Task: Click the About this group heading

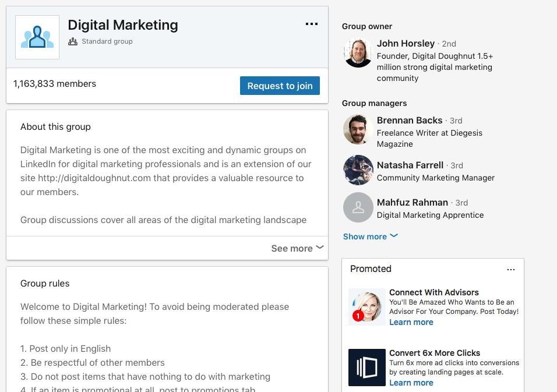Action: coord(55,127)
